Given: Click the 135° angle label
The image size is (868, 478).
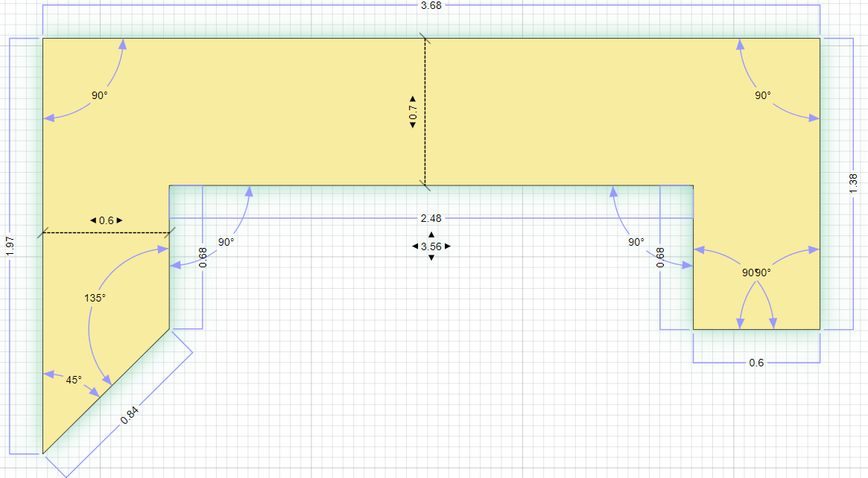Looking at the screenshot, I should [95, 298].
